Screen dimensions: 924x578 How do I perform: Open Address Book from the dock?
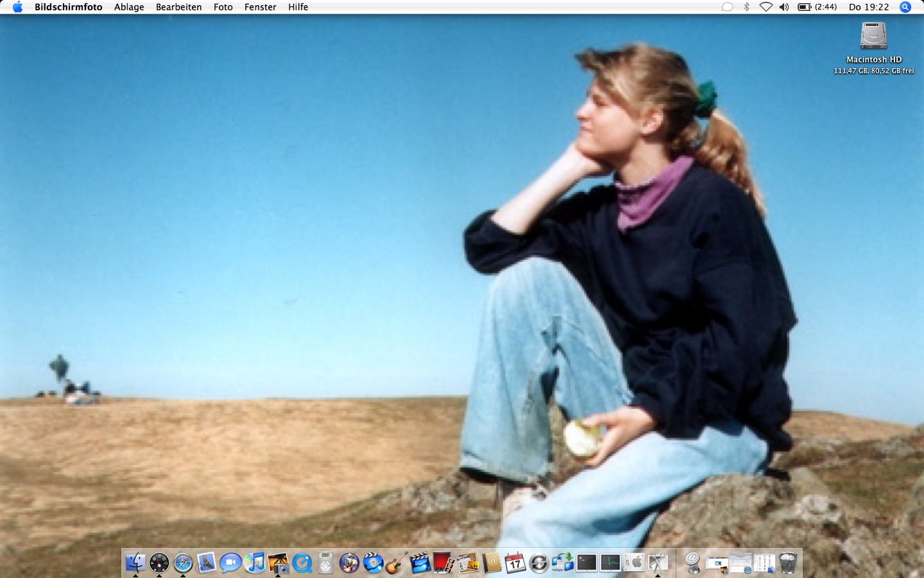[x=492, y=563]
